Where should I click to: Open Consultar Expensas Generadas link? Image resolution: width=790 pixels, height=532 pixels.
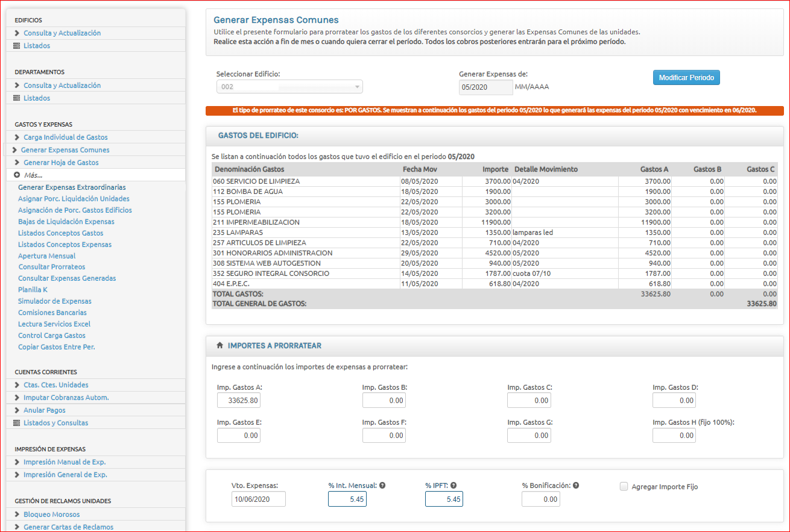[67, 278]
